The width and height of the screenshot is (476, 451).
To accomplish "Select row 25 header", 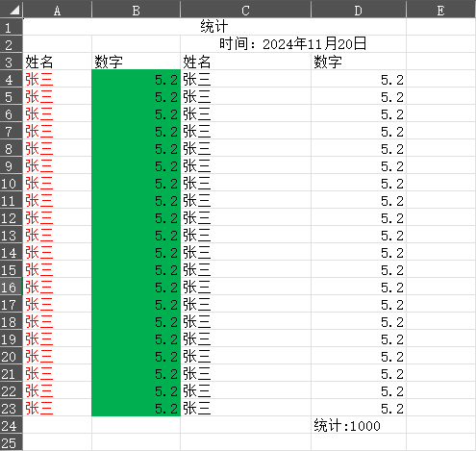I will click(12, 442).
